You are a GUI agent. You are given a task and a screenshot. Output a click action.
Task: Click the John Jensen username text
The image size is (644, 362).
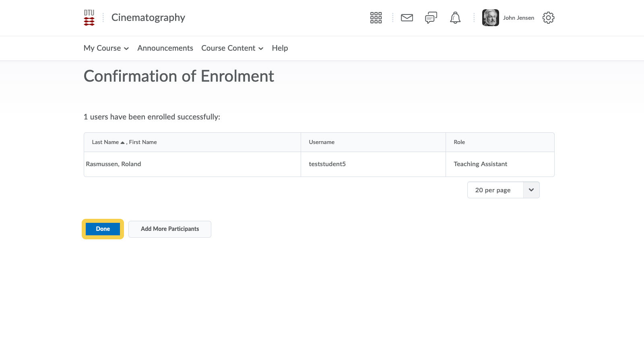click(518, 18)
